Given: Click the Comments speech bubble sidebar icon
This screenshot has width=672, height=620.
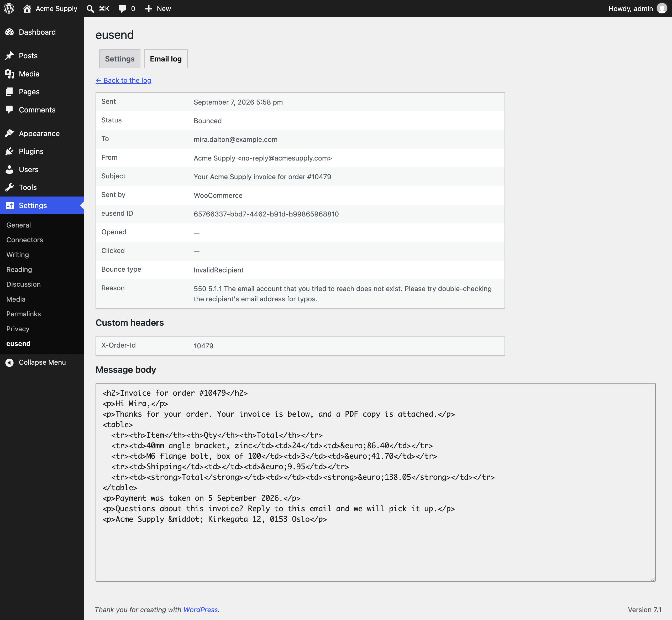Looking at the screenshot, I should pyautogui.click(x=9, y=110).
